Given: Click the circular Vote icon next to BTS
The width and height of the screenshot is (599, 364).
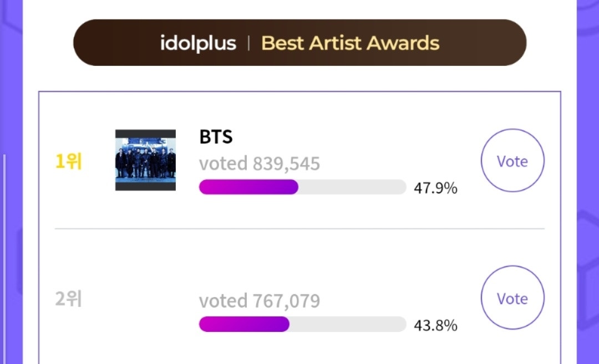Looking at the screenshot, I should (x=512, y=161).
